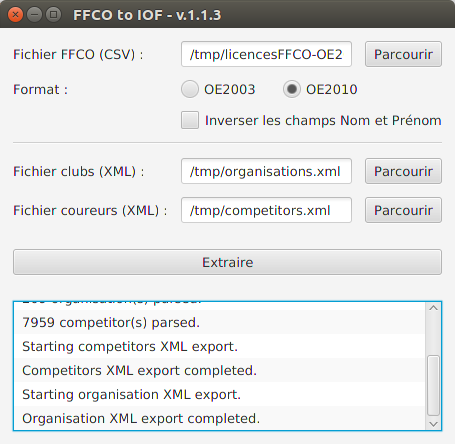Focus the Fichier clubs (XML) path field
This screenshot has width=455, height=444.
[266, 171]
